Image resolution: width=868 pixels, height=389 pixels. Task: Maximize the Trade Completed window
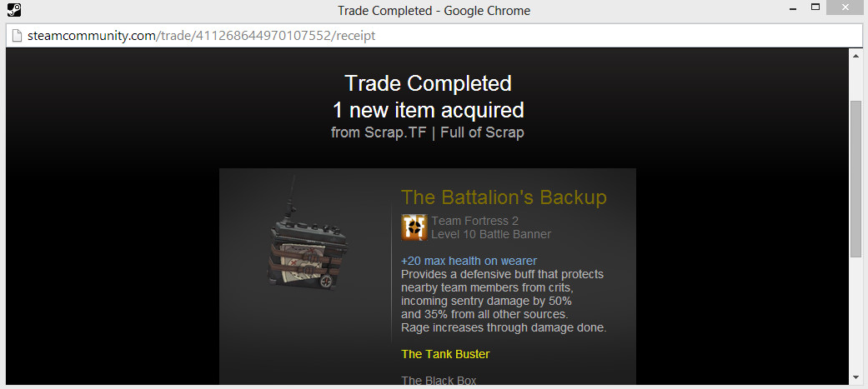coord(815,7)
